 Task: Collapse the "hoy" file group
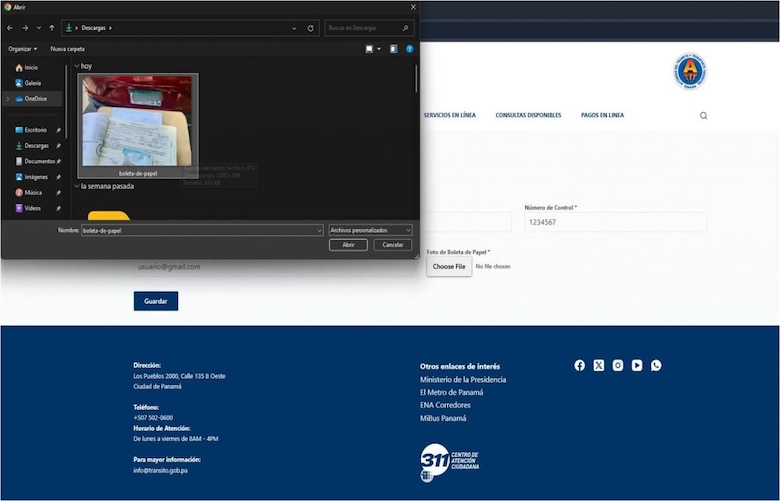pos(76,66)
